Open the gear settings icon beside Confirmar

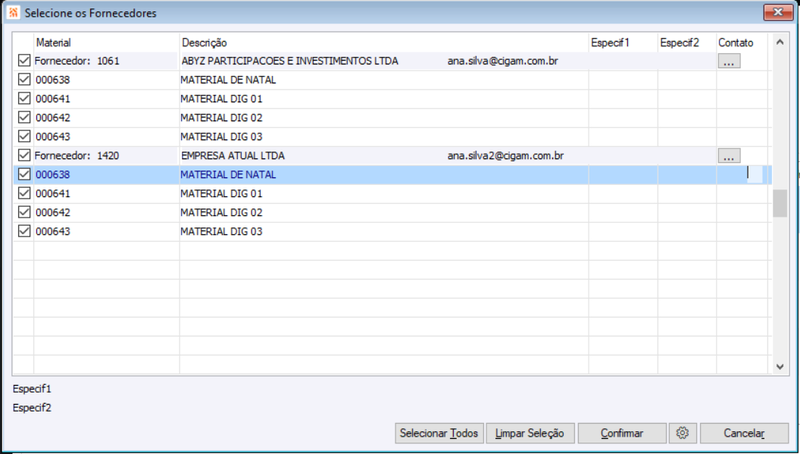click(683, 433)
